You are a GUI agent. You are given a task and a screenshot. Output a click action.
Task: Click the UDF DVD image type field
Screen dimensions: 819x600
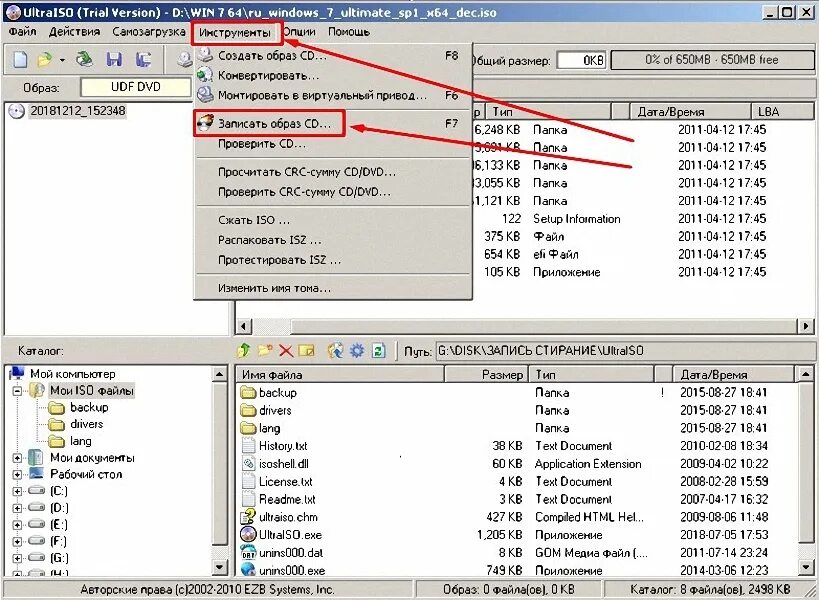click(x=135, y=87)
